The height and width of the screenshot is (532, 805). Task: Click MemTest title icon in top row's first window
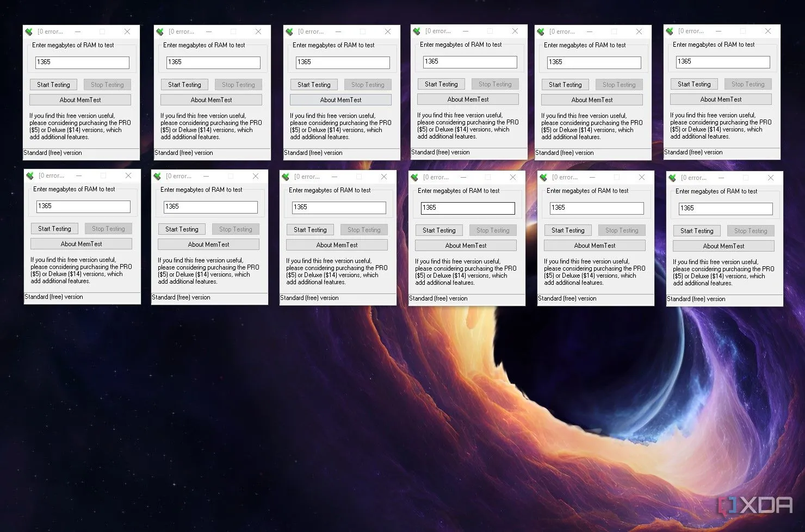click(x=29, y=32)
